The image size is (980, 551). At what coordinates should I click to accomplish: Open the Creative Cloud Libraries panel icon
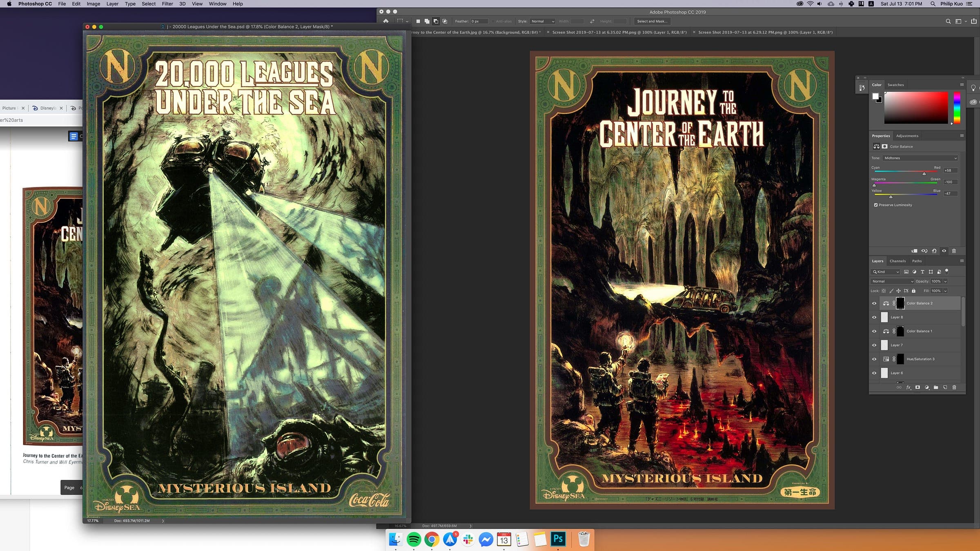pos(973,102)
